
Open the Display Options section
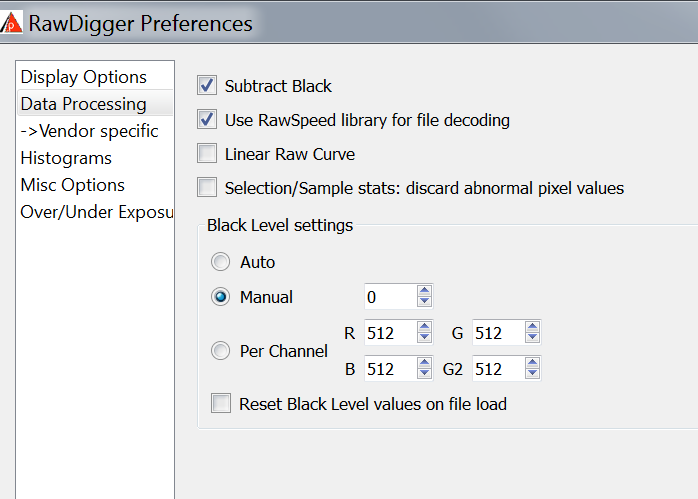pyautogui.click(x=95, y=77)
